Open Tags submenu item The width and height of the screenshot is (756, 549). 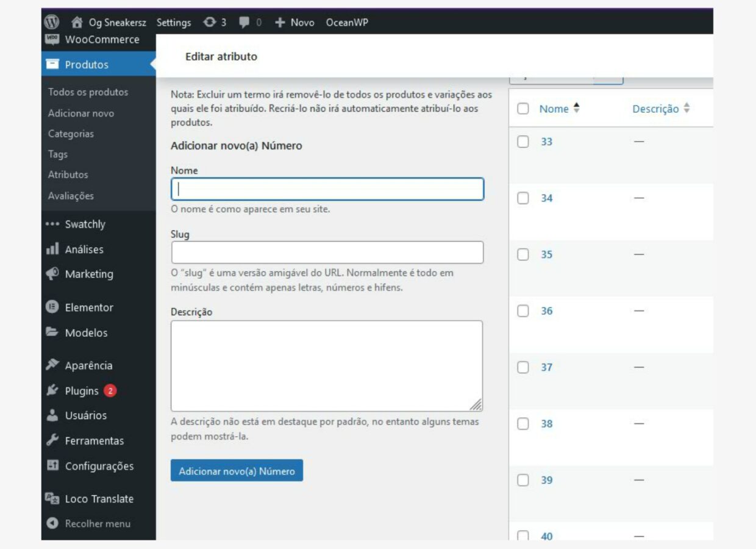pyautogui.click(x=58, y=154)
